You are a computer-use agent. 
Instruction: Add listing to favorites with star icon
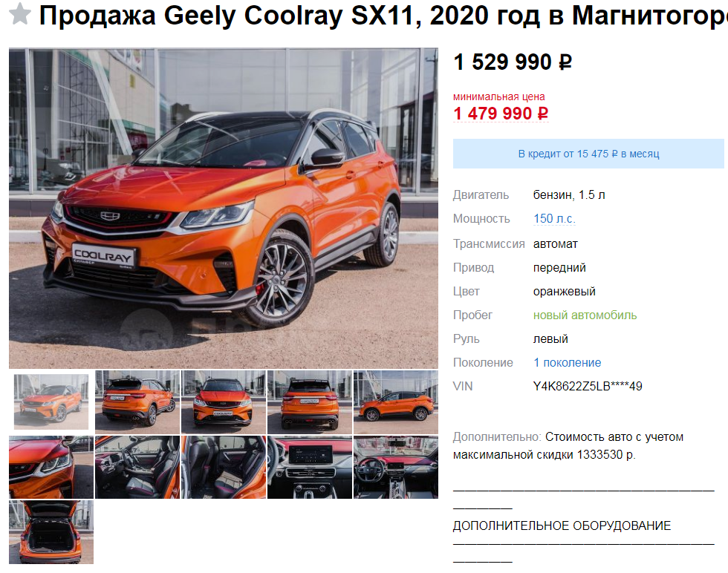pos(20,14)
